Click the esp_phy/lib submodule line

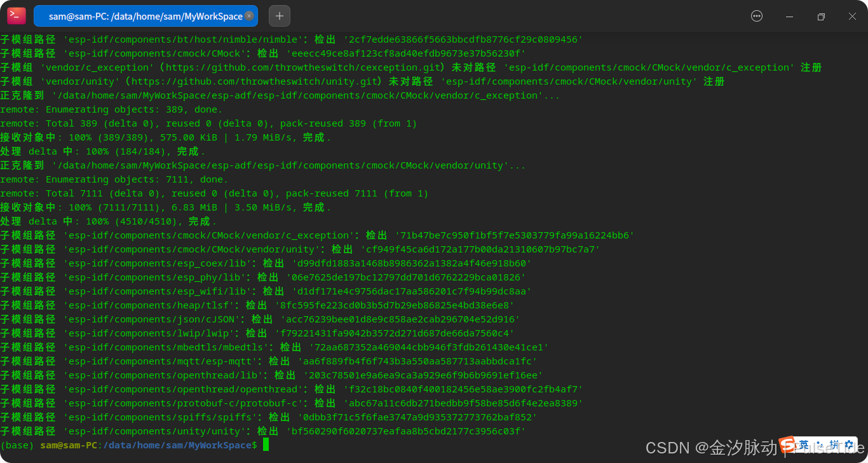coord(263,277)
